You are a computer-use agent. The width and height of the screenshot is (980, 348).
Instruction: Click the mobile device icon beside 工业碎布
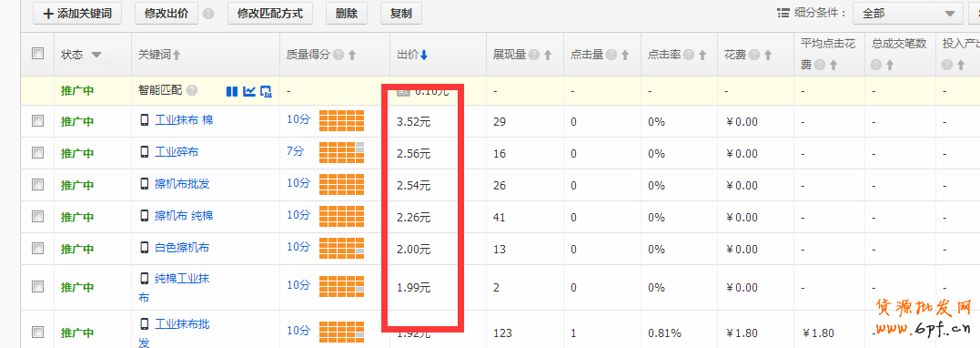[145, 151]
